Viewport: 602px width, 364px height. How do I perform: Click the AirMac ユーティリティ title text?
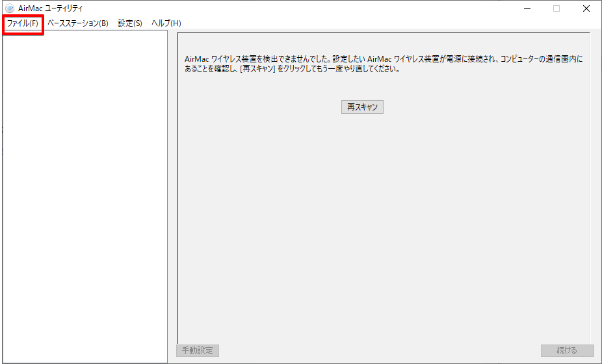(51, 8)
